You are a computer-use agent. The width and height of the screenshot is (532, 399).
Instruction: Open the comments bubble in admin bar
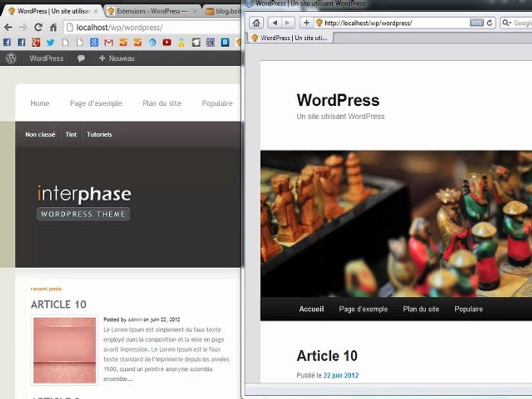tap(81, 58)
